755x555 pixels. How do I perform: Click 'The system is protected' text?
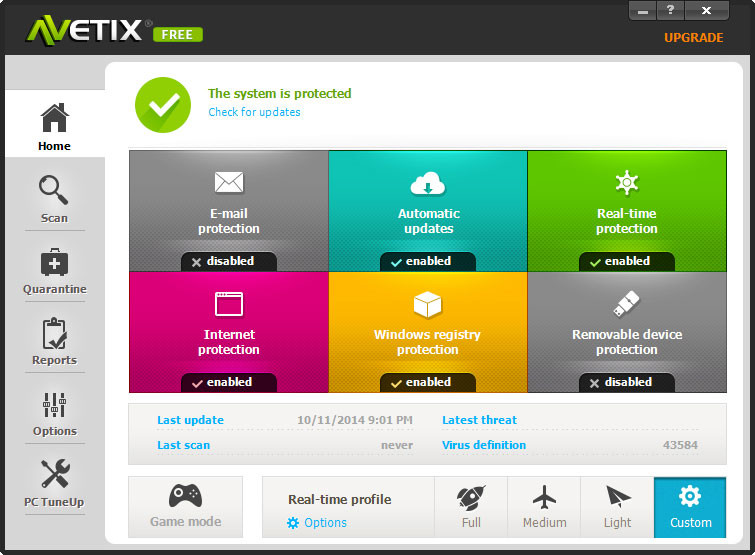click(x=279, y=93)
